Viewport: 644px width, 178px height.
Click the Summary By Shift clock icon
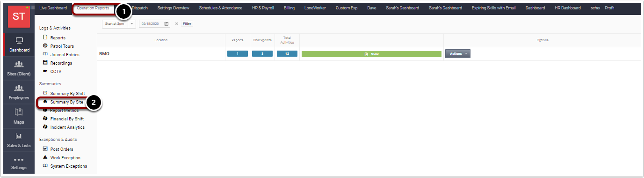[45, 93]
